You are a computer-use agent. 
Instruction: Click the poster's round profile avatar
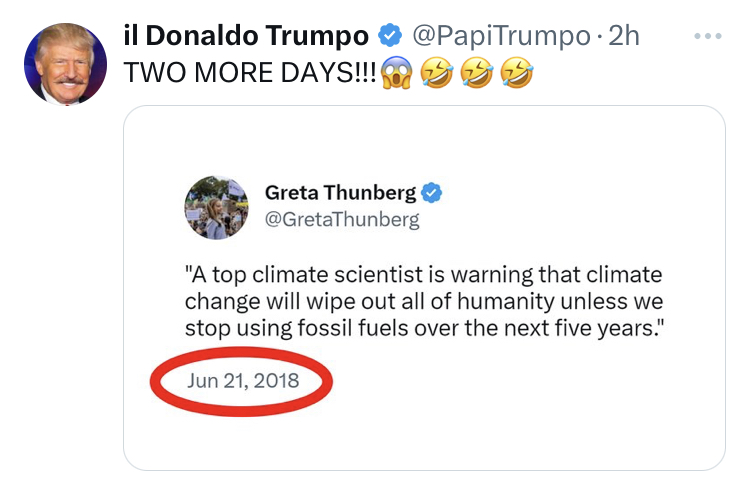point(63,62)
